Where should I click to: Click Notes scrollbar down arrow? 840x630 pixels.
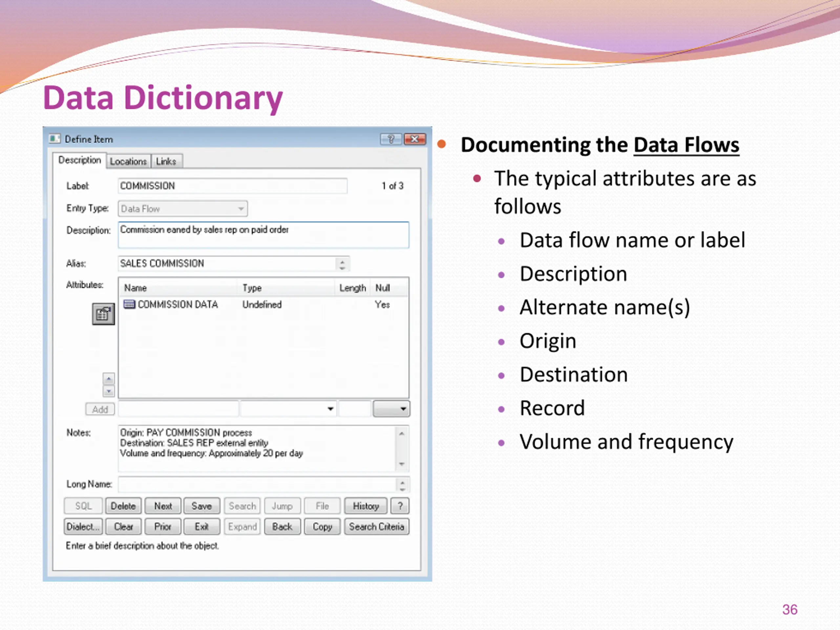(402, 464)
